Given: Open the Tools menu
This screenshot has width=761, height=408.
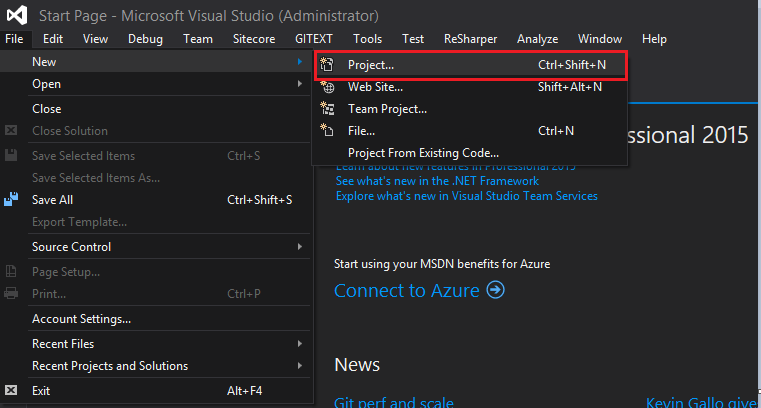Looking at the screenshot, I should pos(367,39).
